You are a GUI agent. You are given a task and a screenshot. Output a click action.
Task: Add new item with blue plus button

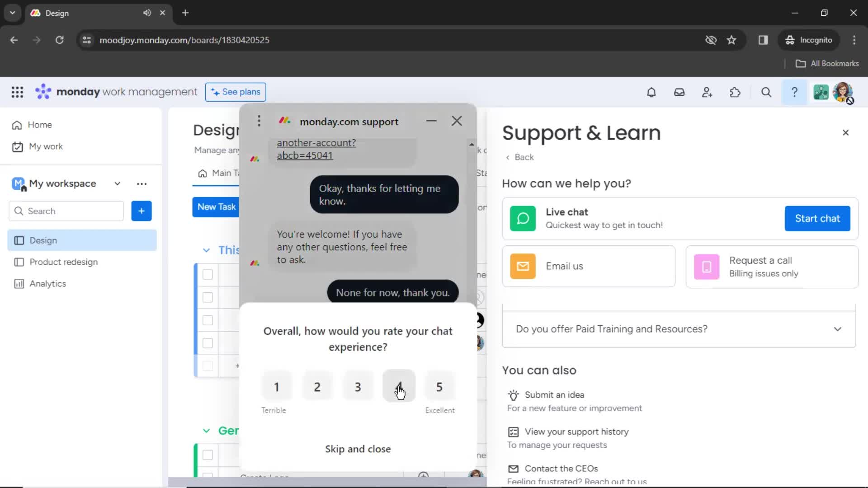(x=142, y=211)
